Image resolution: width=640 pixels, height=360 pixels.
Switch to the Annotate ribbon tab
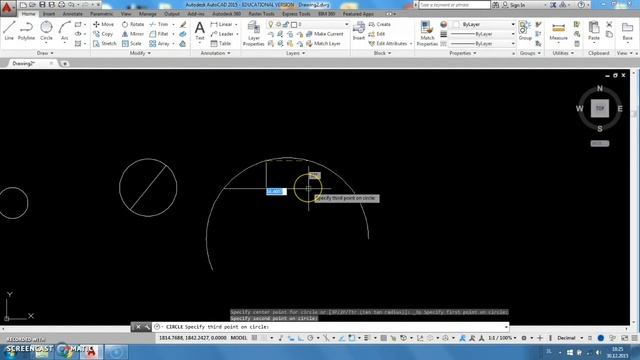pos(72,14)
